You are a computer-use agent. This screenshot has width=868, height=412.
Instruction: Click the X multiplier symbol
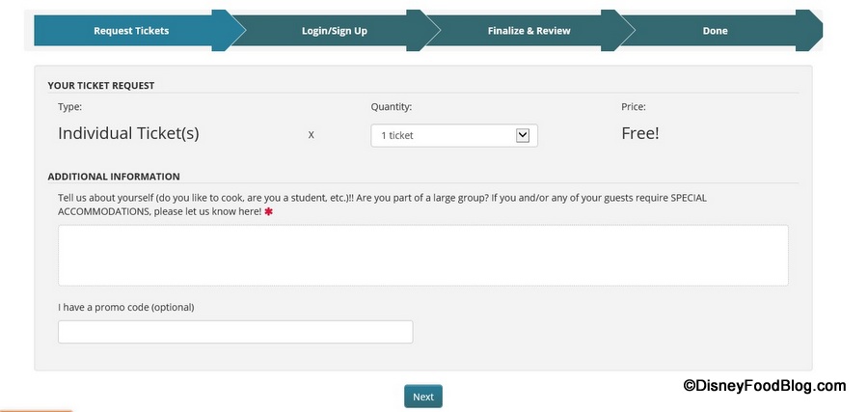click(311, 135)
